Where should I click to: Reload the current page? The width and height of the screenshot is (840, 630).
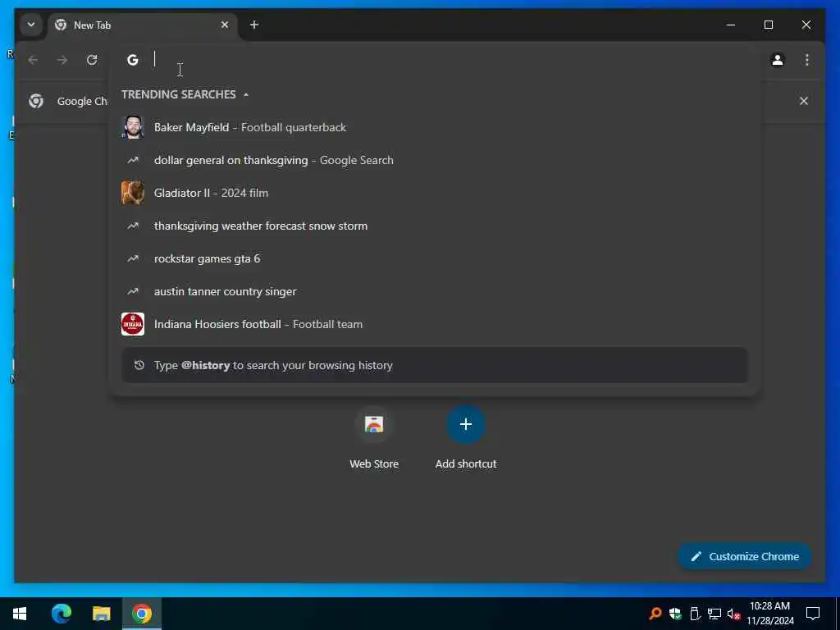pos(92,60)
